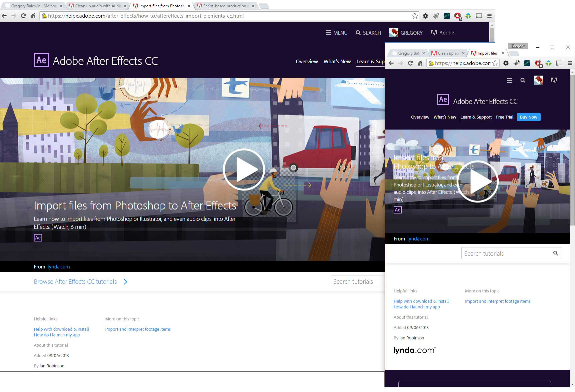Browse After Effects CC tutorials link
The width and height of the screenshot is (575, 392).
coord(75,281)
